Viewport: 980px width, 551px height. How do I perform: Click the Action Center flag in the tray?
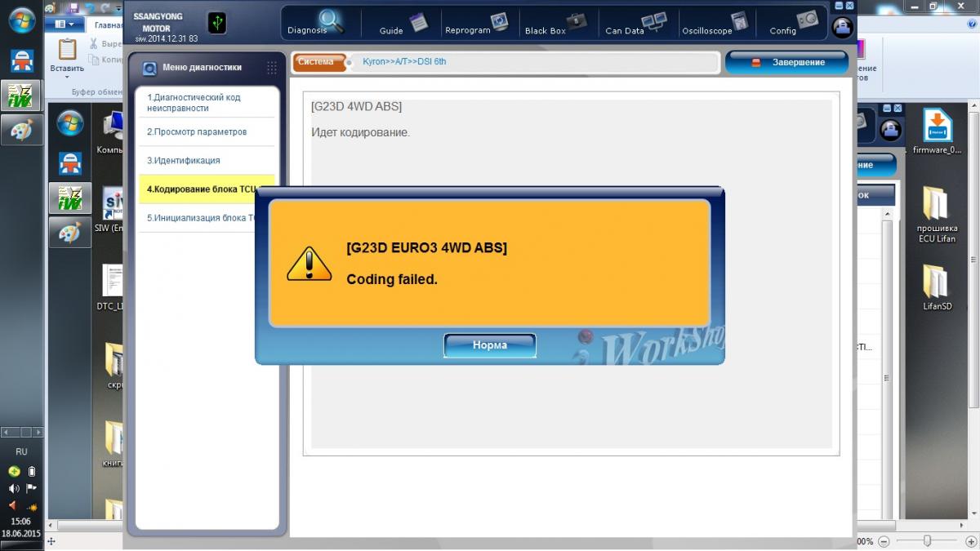tap(31, 488)
